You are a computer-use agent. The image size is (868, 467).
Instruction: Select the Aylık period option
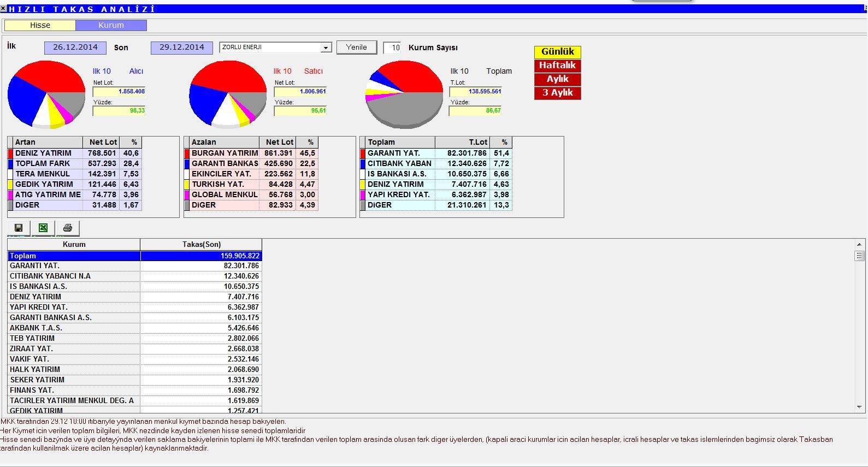pos(557,79)
